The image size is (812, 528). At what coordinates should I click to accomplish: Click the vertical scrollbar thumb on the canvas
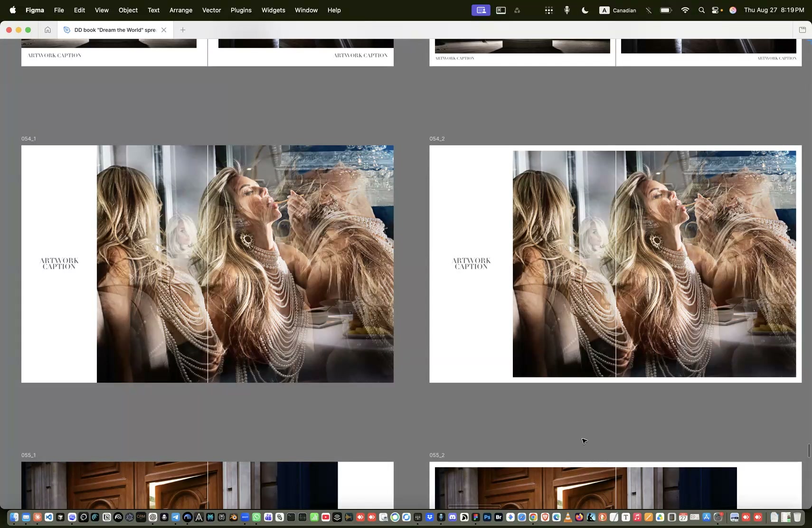(x=809, y=451)
